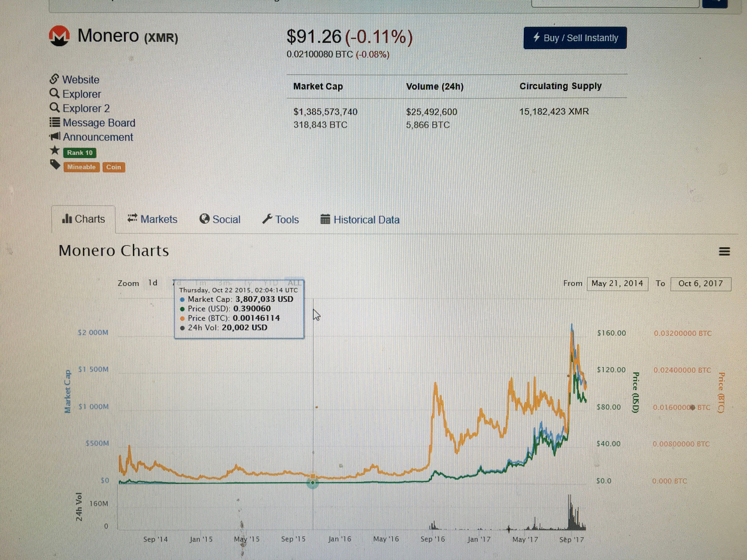Click the megaphone icon beside Announcement
This screenshot has width=747, height=560.
(x=55, y=136)
